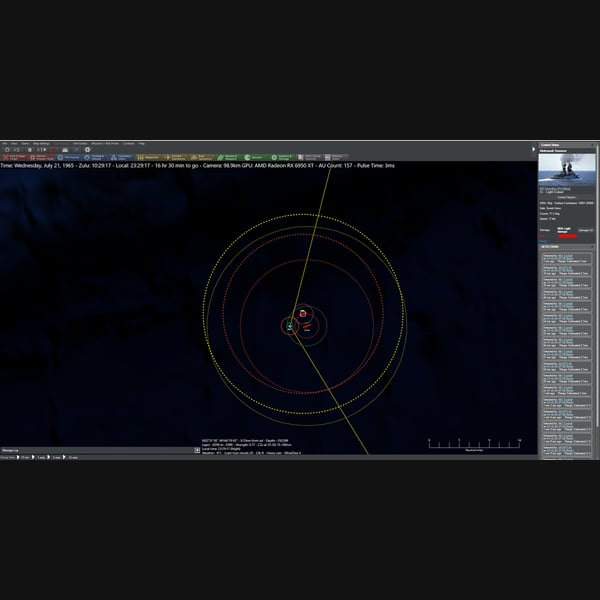The width and height of the screenshot is (600, 600).
Task: Set time step to 15 min
Action: pos(70,457)
